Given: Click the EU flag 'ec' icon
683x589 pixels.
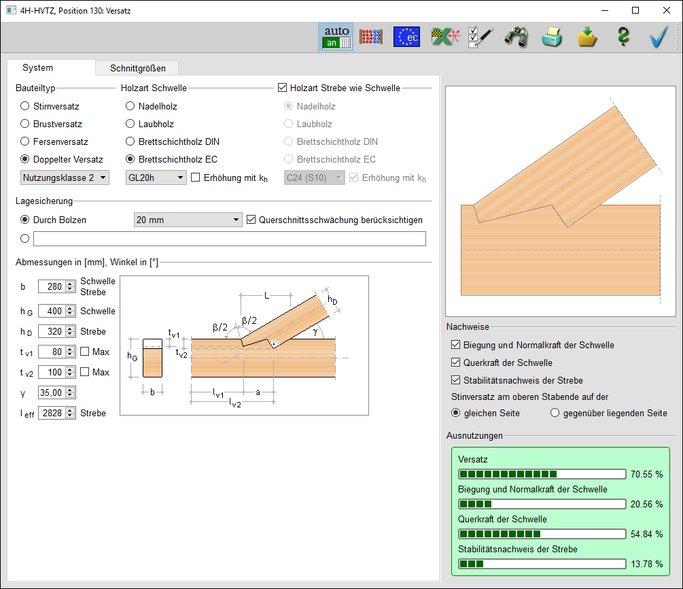Looking at the screenshot, I should (x=407, y=37).
